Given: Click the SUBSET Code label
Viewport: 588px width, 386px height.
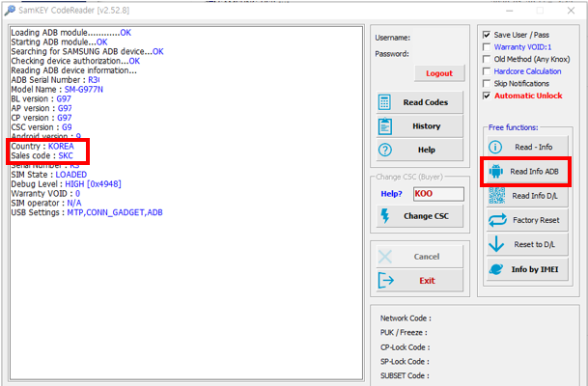Looking at the screenshot, I should [x=405, y=376].
